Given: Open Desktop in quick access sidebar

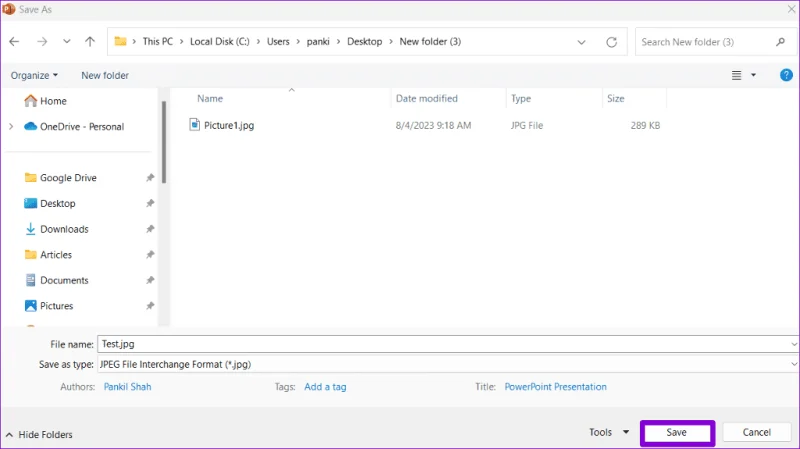Looking at the screenshot, I should [50, 203].
